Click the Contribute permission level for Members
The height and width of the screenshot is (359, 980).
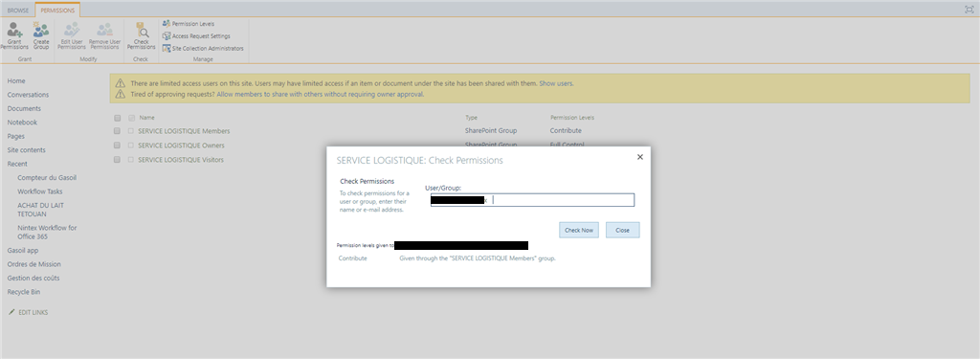tap(566, 131)
